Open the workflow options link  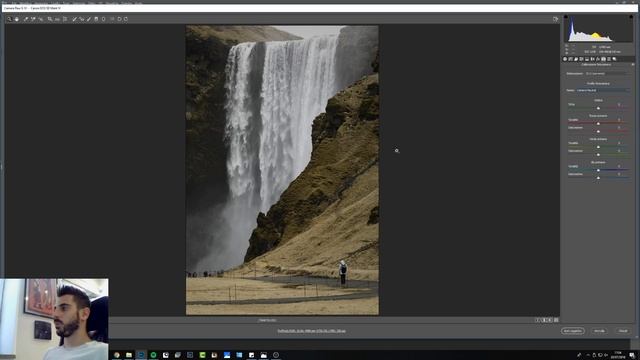[311, 331]
